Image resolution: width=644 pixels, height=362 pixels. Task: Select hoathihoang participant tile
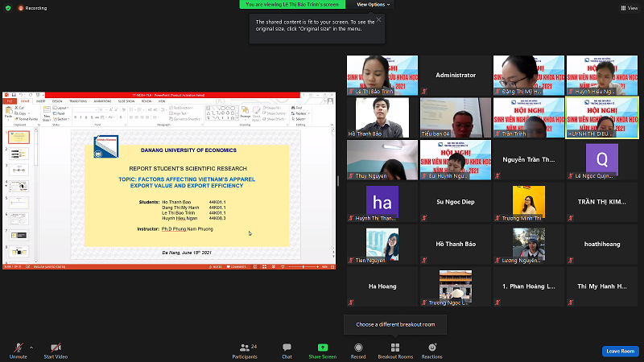click(602, 245)
